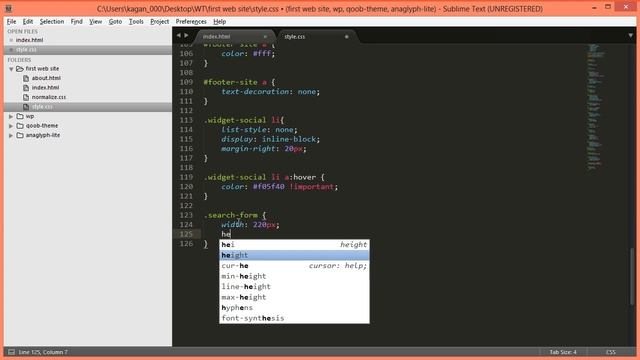Click the about.html file icon
The width and height of the screenshot is (640, 360).
pos(26,78)
